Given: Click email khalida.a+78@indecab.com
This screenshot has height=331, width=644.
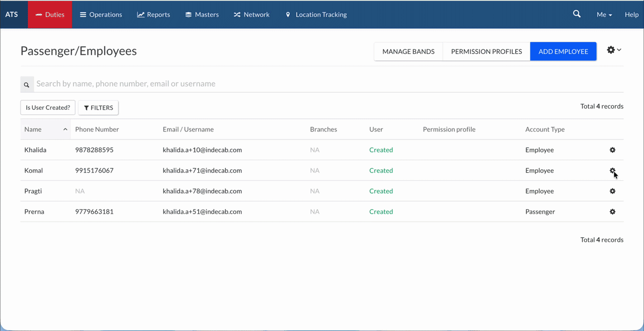Looking at the screenshot, I should click(202, 191).
